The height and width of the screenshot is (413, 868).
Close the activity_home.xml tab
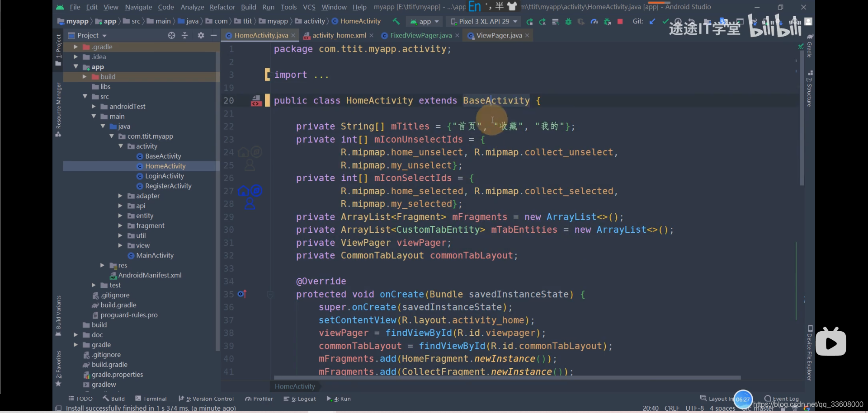click(x=372, y=35)
